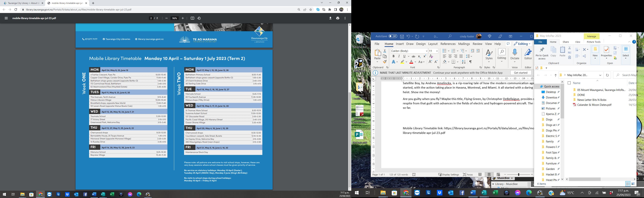Open the Calibri (Body) font name dropdown
The width and height of the screenshot is (644, 198).
[426, 51]
